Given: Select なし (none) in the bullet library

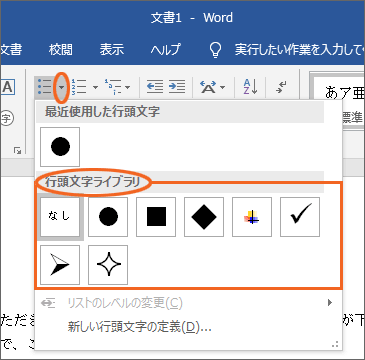Looking at the screenshot, I should tap(60, 217).
